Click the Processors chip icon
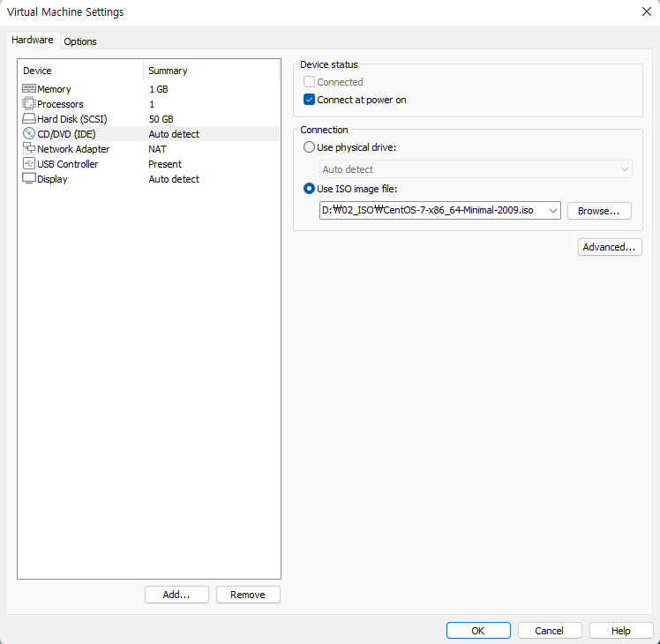The image size is (660, 644). (x=28, y=103)
